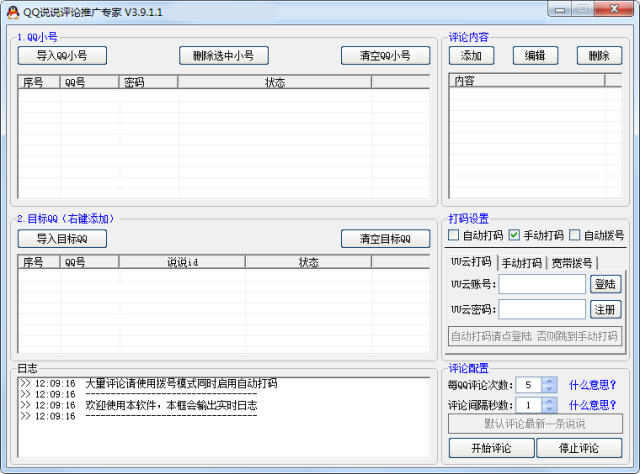Import target QQ with 导入目标QQ
640x474 pixels.
(62, 238)
